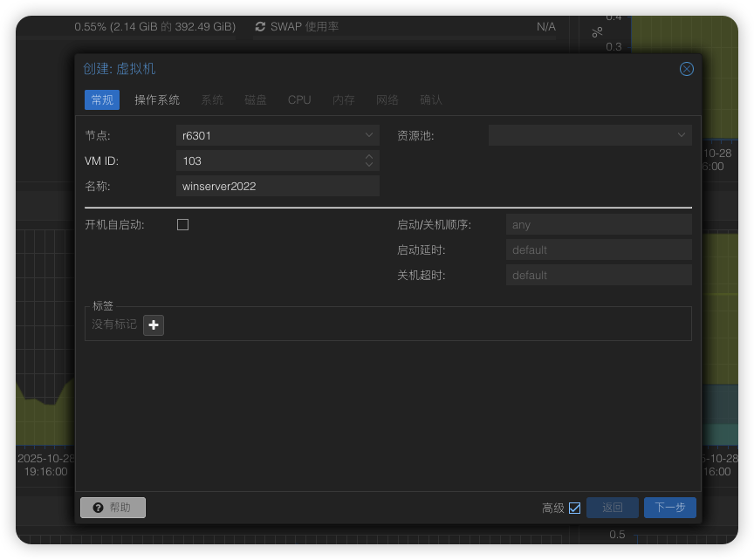Viewport: 754px width, 560px height.
Task: Decrease VM ID with down arrow
Action: (x=369, y=165)
